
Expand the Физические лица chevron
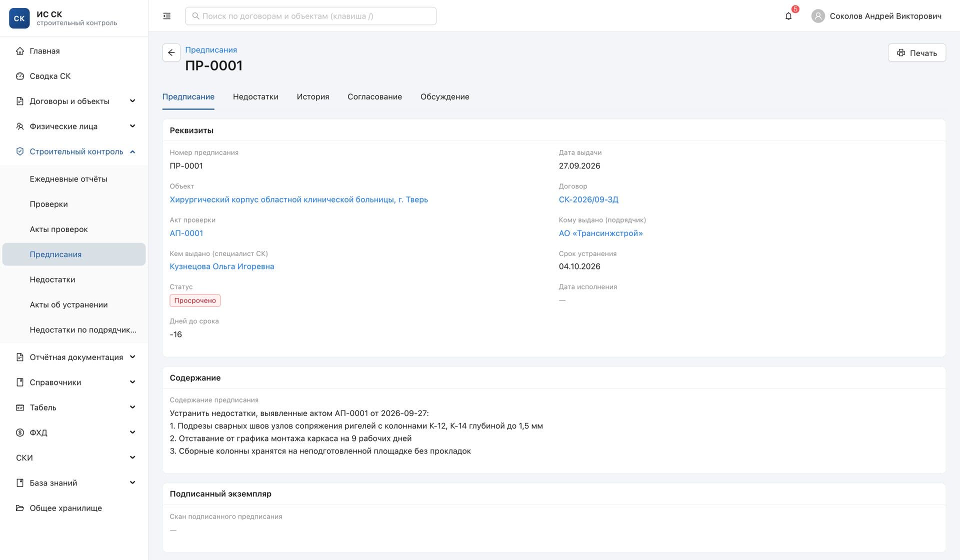[132, 126]
